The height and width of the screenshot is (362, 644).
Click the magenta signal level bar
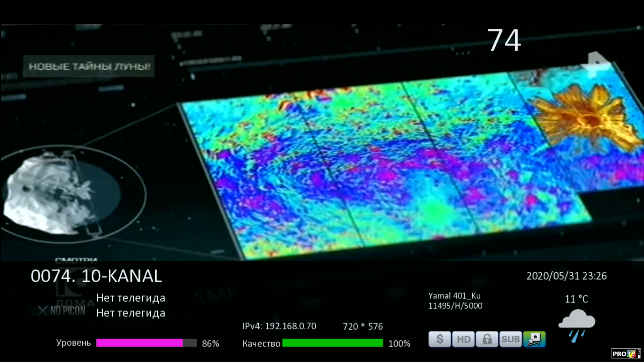point(140,343)
